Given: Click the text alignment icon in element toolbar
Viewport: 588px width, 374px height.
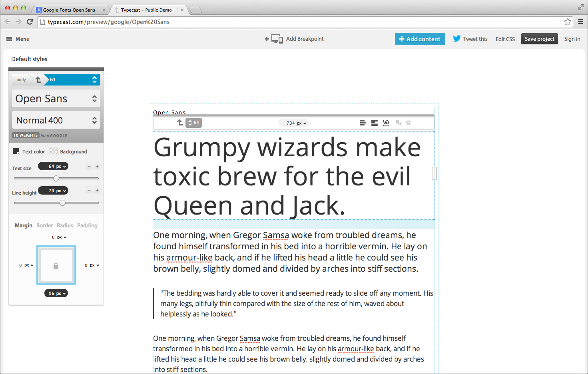Looking at the screenshot, I should click(x=363, y=123).
